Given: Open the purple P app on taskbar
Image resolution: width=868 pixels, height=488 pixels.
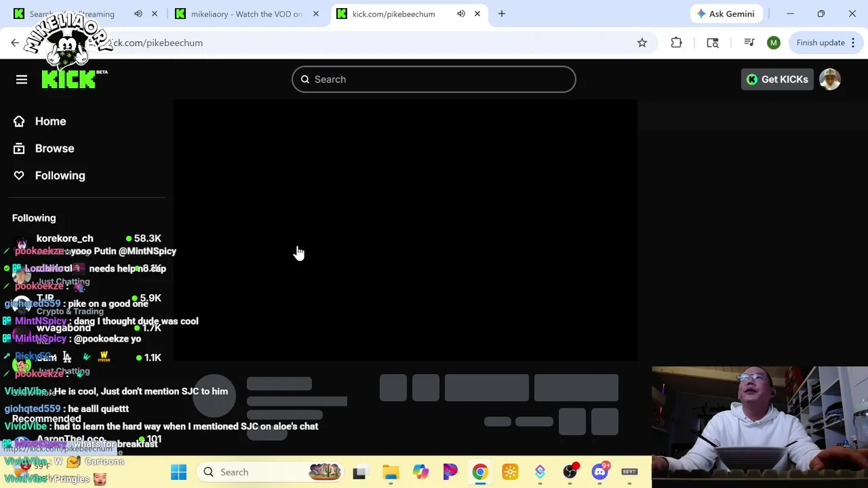Looking at the screenshot, I should [x=450, y=472].
